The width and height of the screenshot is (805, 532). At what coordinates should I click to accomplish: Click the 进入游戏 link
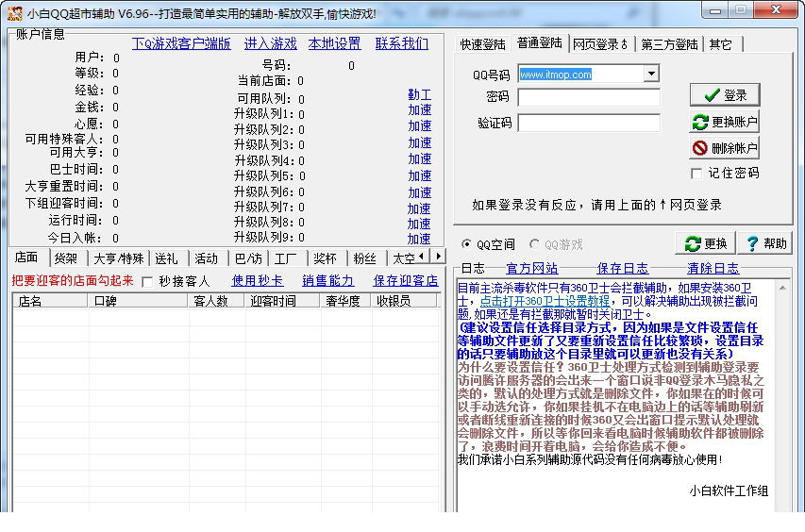[271, 43]
